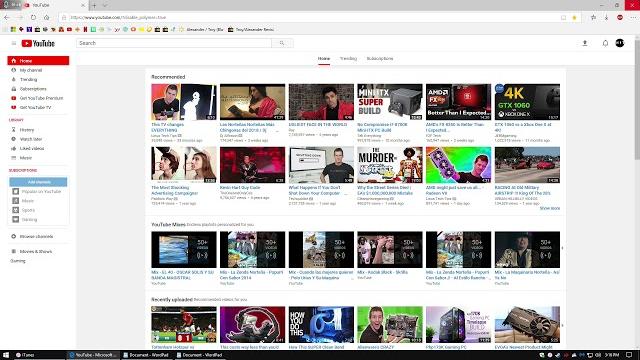Open AMD FX 'Better Than I Expected' thumbnail
Image resolution: width=640 pixels, height=360 pixels.
pyautogui.click(x=458, y=102)
